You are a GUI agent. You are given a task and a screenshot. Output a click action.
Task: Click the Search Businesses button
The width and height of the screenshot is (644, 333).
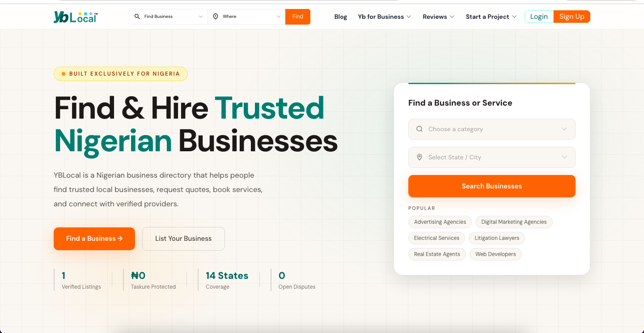tap(492, 186)
